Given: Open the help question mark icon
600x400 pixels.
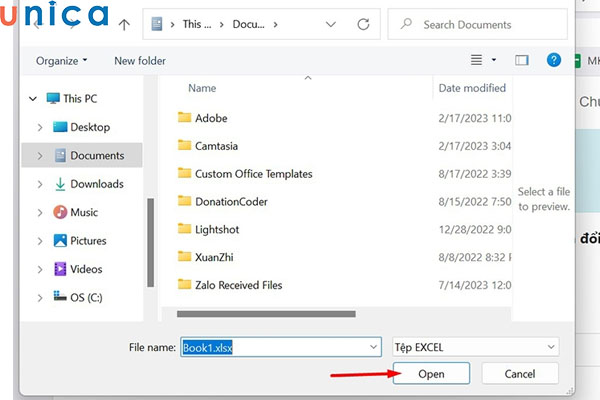Looking at the screenshot, I should 554,60.
